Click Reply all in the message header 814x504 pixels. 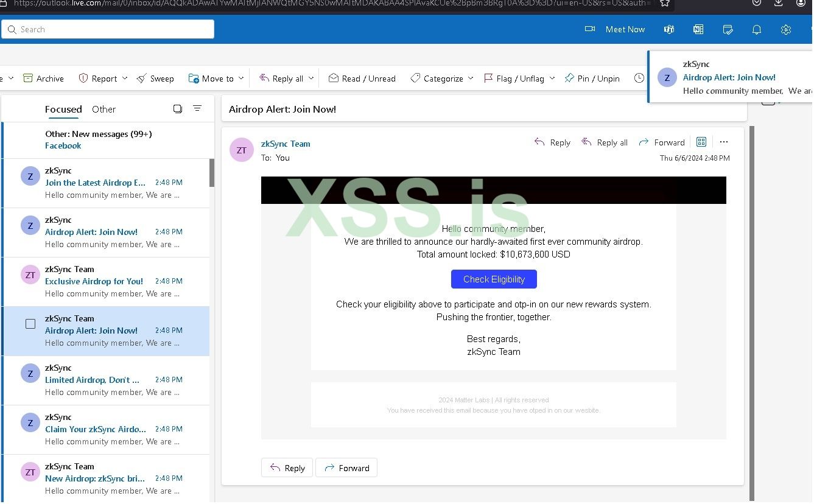(605, 142)
